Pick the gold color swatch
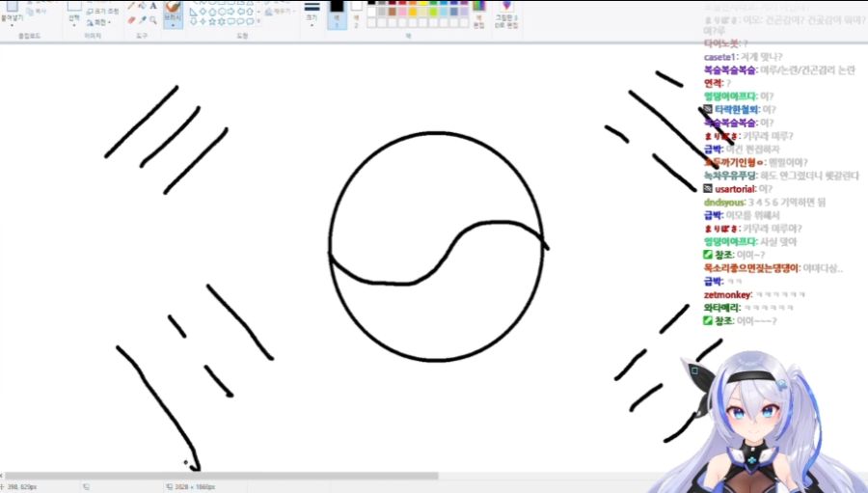 pyautogui.click(x=413, y=12)
